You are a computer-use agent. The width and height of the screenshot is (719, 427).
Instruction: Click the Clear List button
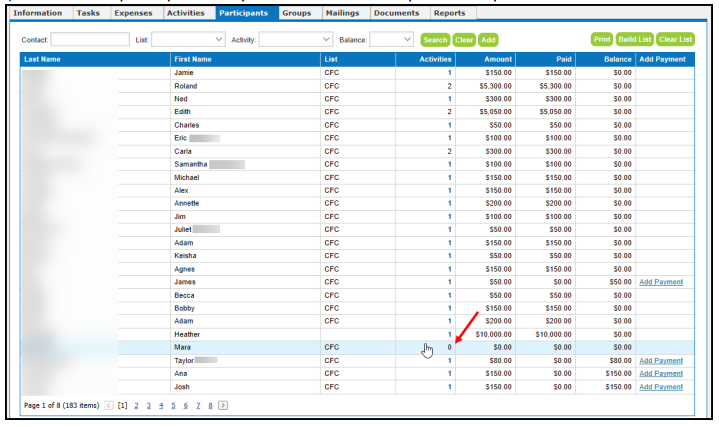point(675,39)
